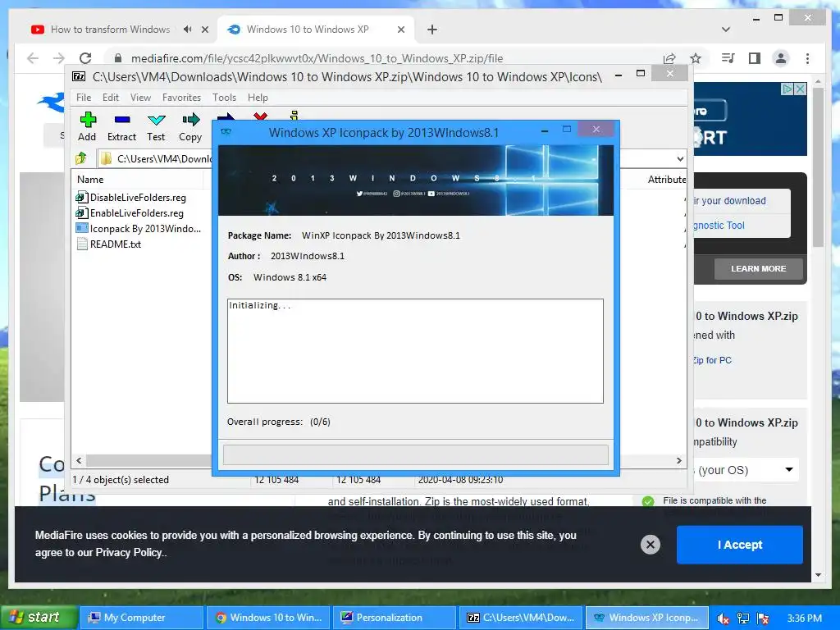Mute the YouTube tab audio icon

tap(187, 30)
